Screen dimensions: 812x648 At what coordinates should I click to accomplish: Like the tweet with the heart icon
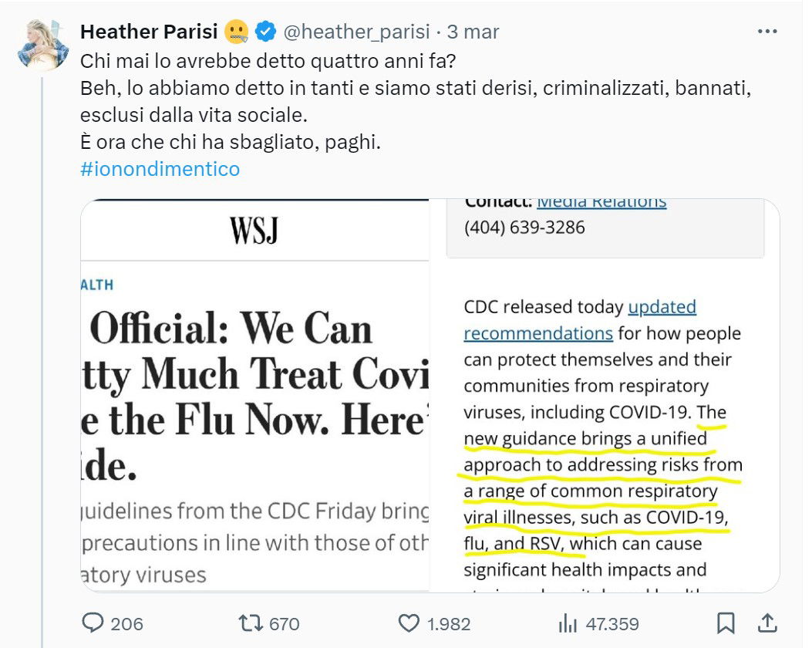[x=408, y=623]
